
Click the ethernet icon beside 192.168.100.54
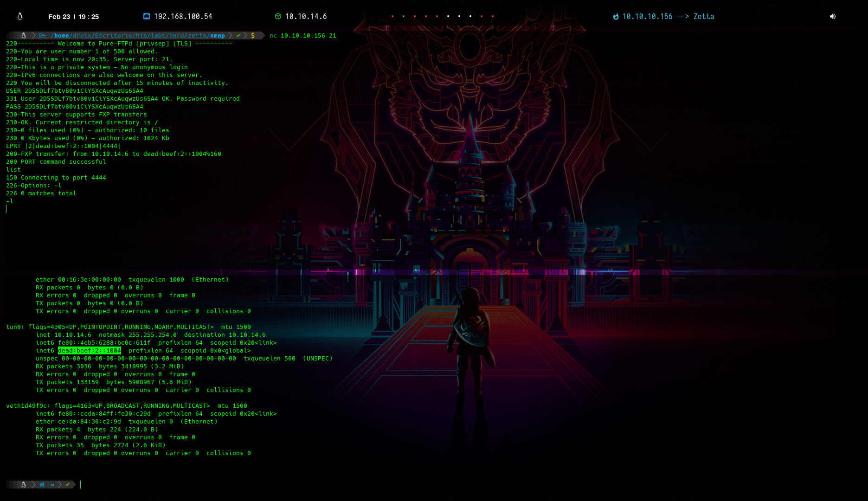click(147, 16)
